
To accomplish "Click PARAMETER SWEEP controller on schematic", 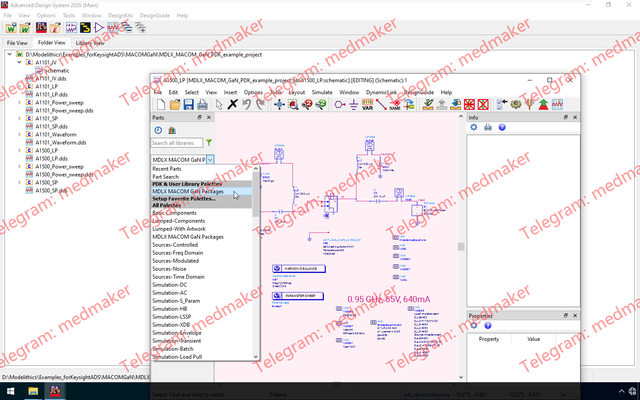I will tap(298, 296).
